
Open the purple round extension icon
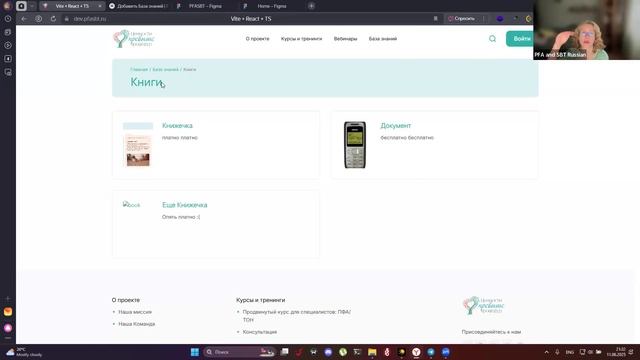500,19
